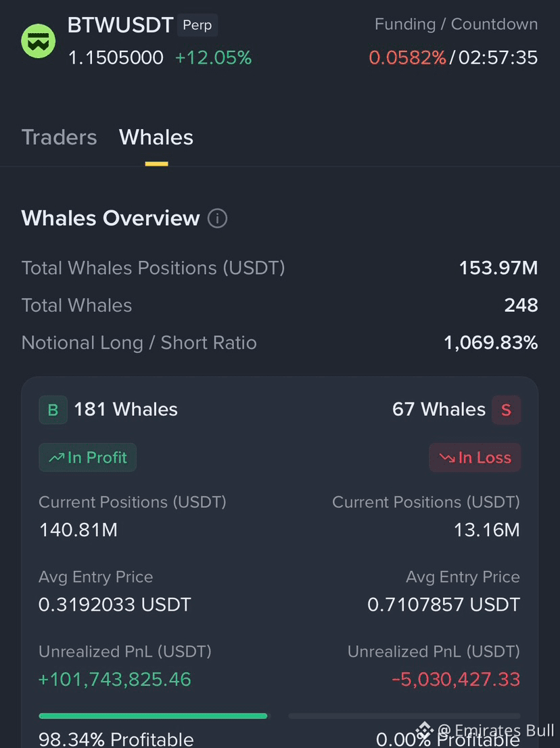Open the BTWUSDT pair title
Screen dimensions: 560x748
pyautogui.click(x=120, y=25)
